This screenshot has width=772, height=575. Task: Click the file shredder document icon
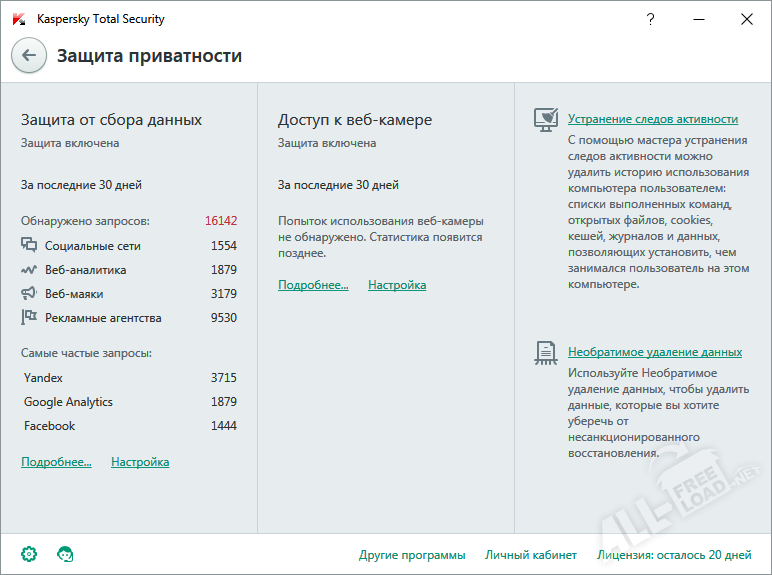(546, 353)
